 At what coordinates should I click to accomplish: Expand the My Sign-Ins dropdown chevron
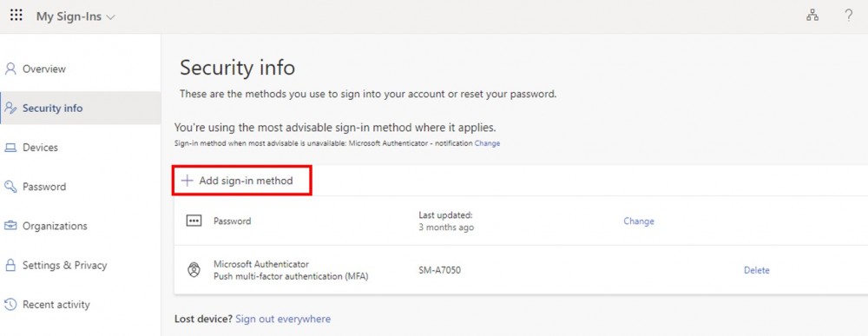click(x=111, y=17)
